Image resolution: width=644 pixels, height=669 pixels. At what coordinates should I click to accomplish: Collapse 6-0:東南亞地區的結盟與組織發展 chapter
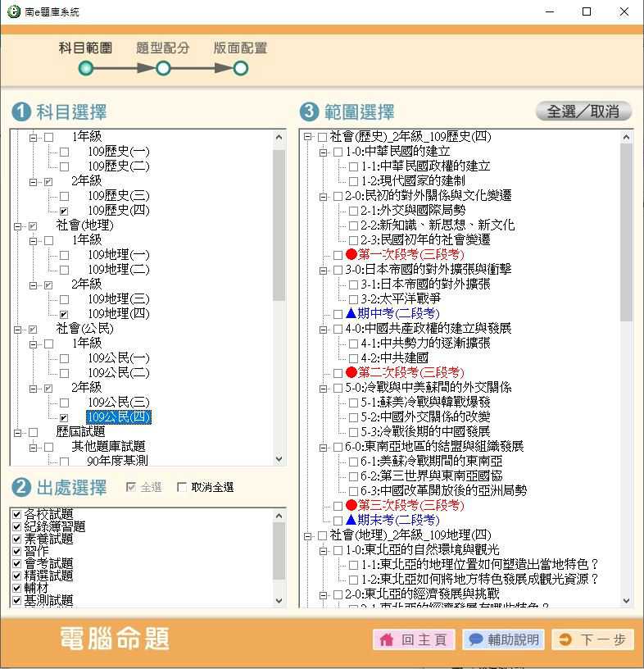click(x=324, y=448)
